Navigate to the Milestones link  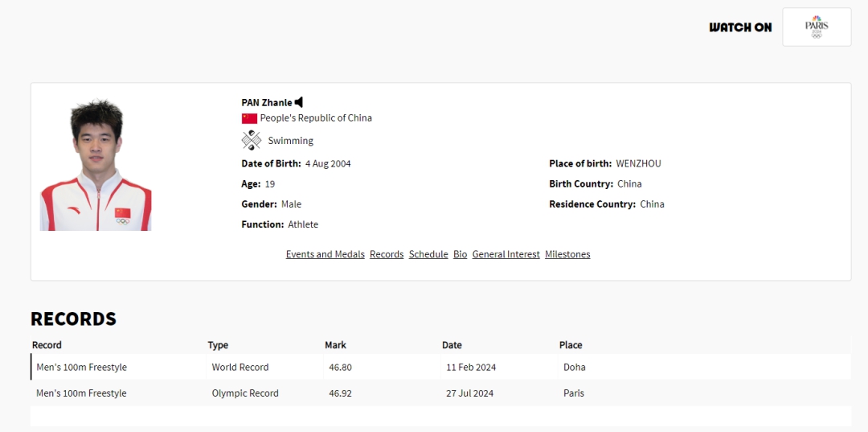[x=567, y=254]
